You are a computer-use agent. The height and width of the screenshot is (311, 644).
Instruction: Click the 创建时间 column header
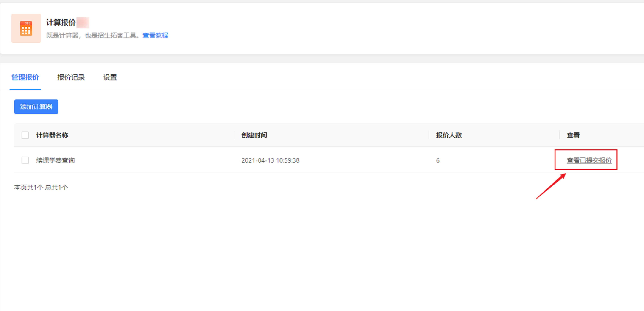pos(254,135)
